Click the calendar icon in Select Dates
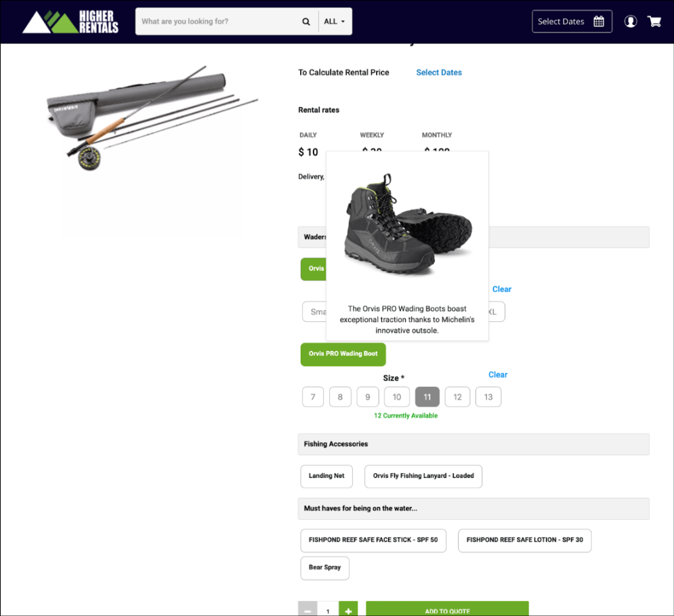The image size is (674, 616). pyautogui.click(x=599, y=22)
